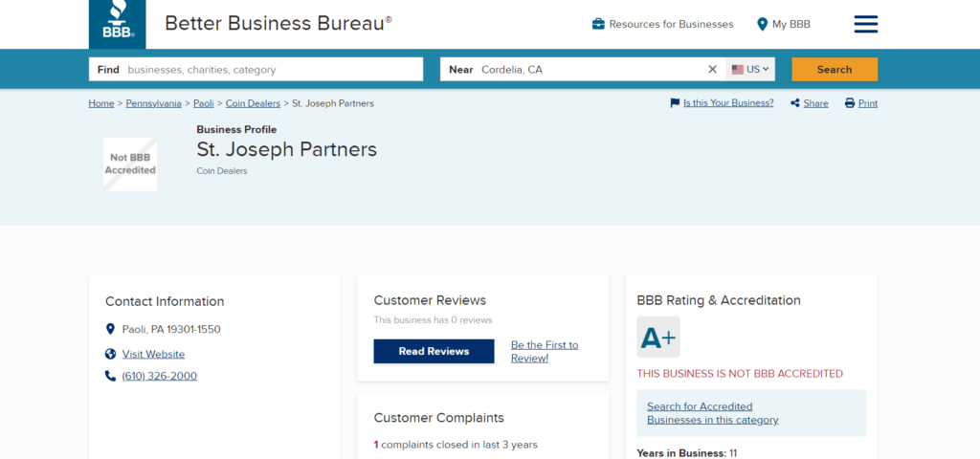
Task: Click the Customer Reviews heading
Action: [x=430, y=300]
